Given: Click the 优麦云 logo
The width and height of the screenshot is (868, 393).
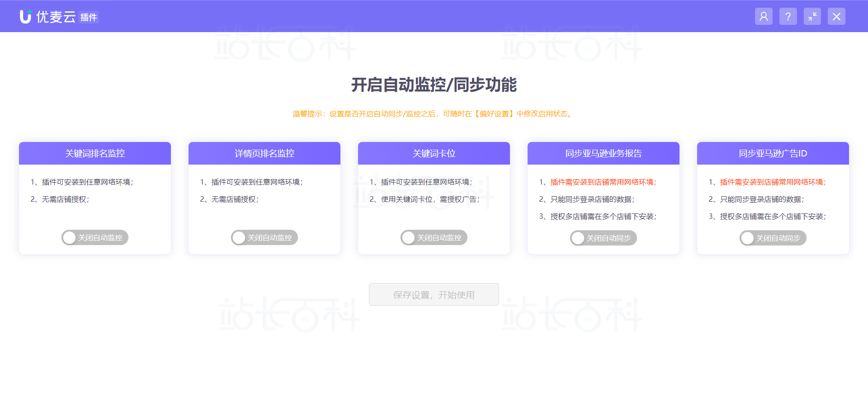Looking at the screenshot, I should (x=48, y=17).
